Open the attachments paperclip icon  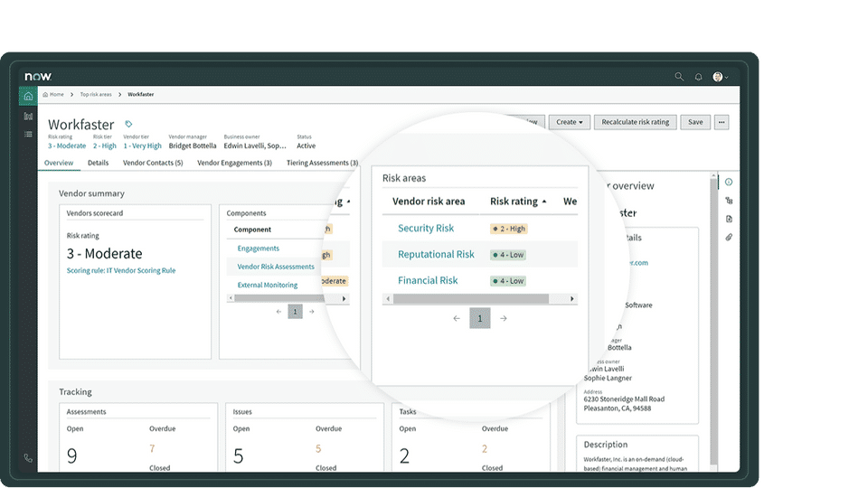(x=729, y=237)
